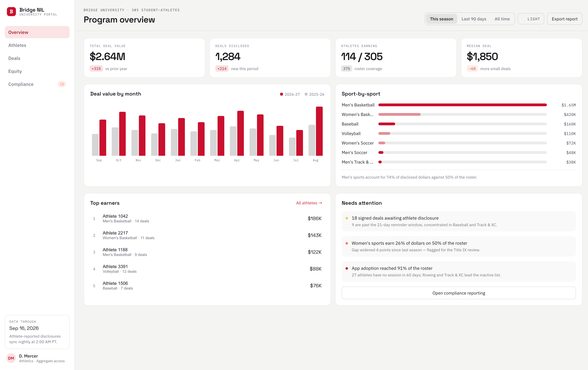Click the Bridge NIL logo icon
This screenshot has width=588, height=370.
(x=11, y=11)
